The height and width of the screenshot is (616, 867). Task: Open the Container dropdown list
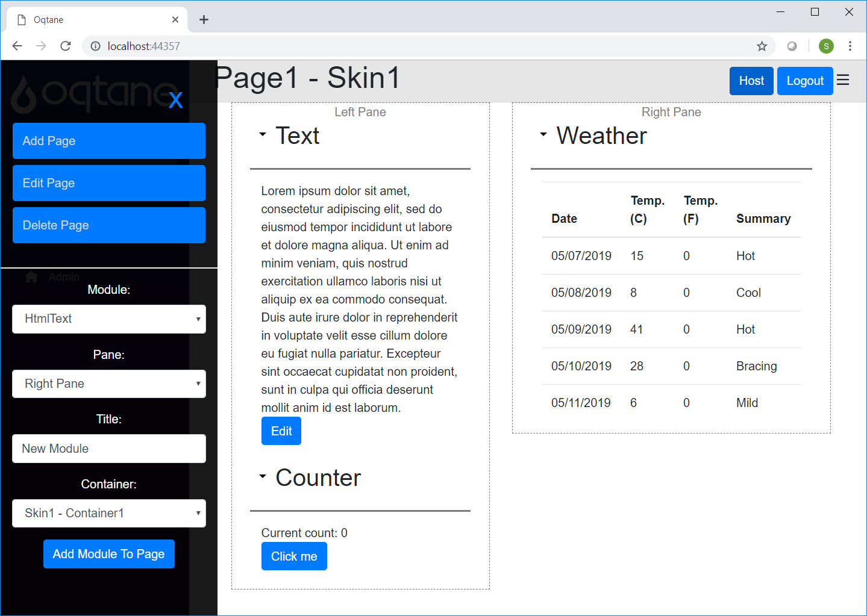[109, 514]
